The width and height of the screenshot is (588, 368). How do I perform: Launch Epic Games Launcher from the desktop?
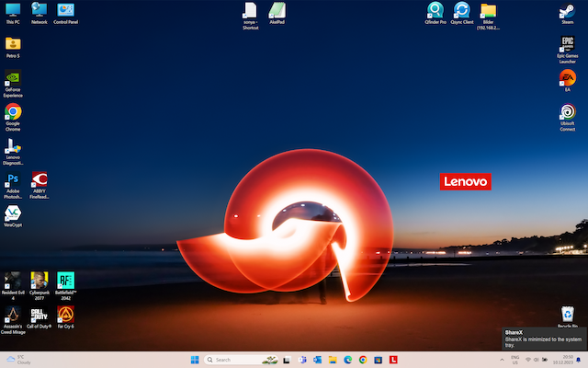(x=567, y=44)
